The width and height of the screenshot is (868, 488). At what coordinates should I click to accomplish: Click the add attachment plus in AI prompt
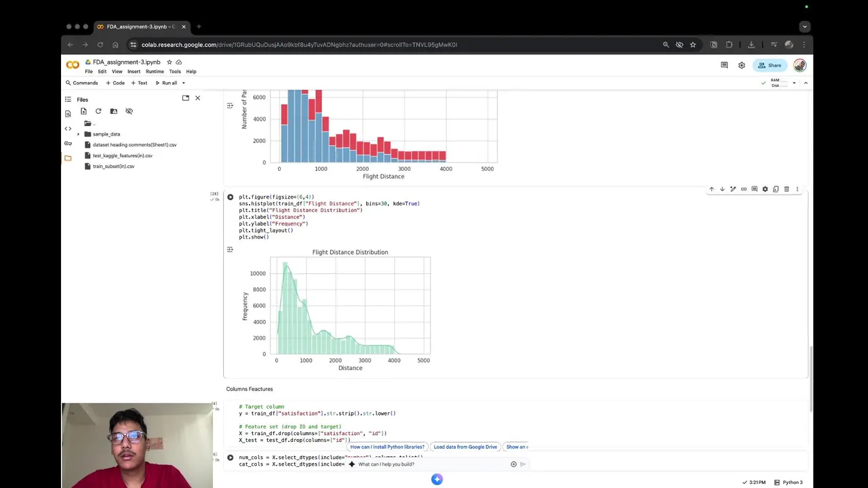[x=513, y=464]
